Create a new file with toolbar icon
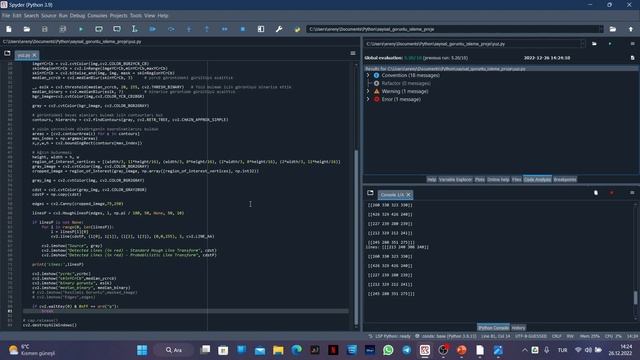This screenshot has height=360, width=640. click(9, 29)
